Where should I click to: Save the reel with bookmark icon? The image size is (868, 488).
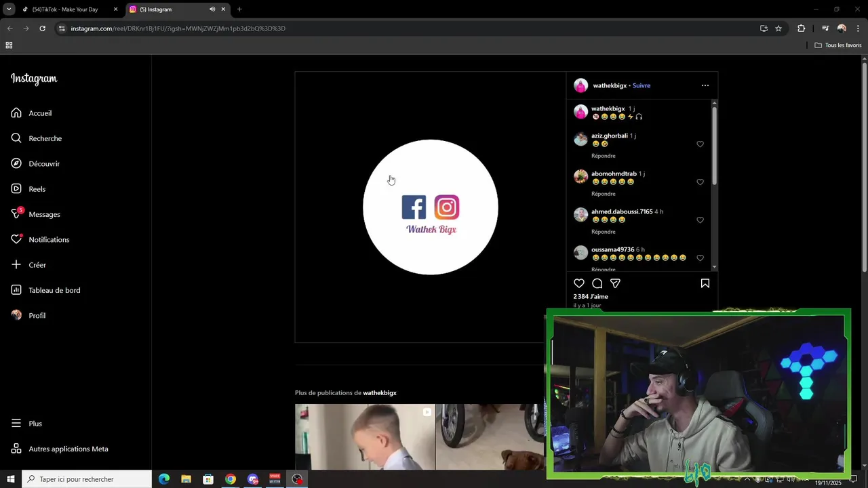pos(705,283)
